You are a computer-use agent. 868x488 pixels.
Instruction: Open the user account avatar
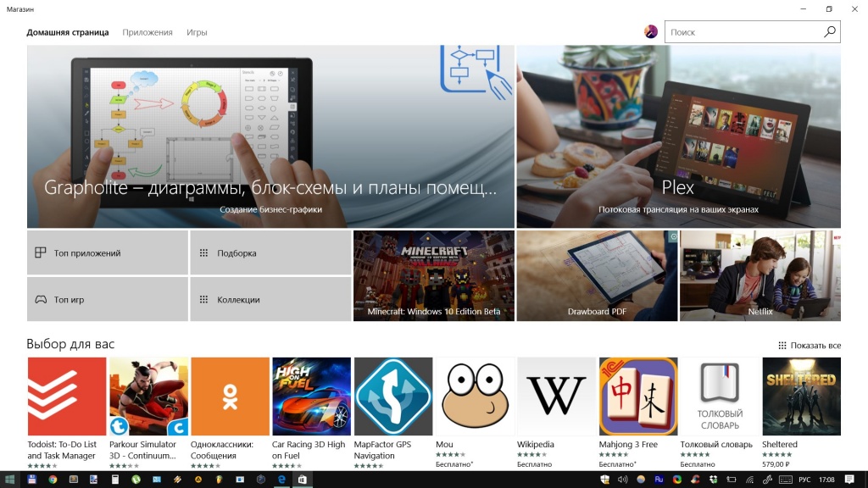pos(651,31)
